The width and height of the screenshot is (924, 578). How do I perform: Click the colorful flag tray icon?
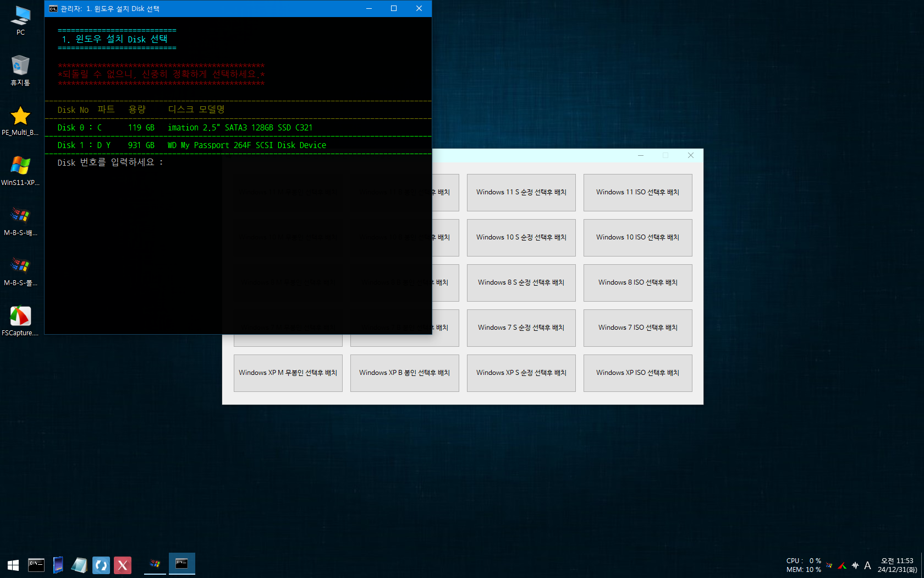click(829, 565)
